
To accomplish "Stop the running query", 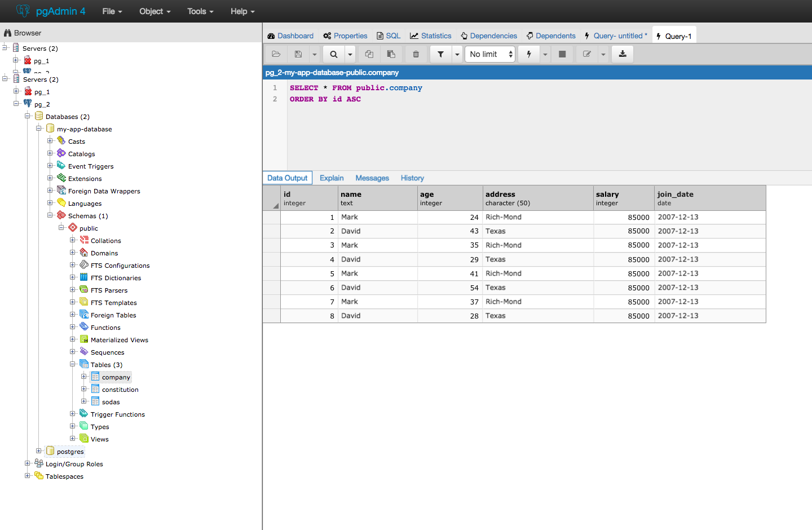I will (x=562, y=54).
